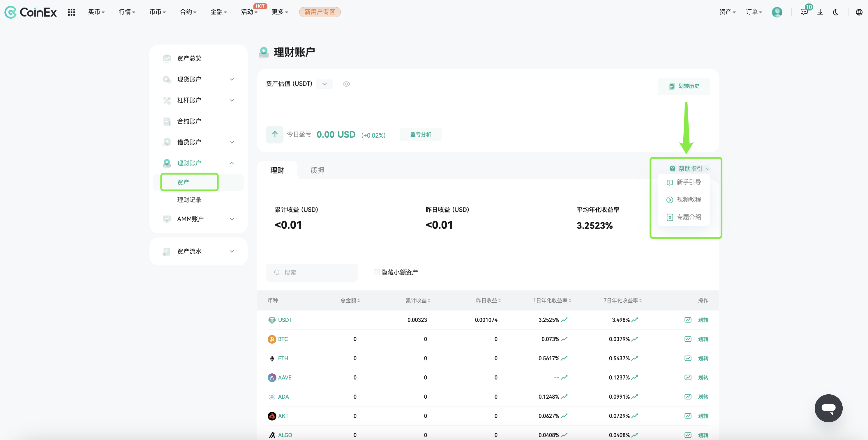Click the AAVE row chart icon
This screenshot has width=868, height=440.
688,377
